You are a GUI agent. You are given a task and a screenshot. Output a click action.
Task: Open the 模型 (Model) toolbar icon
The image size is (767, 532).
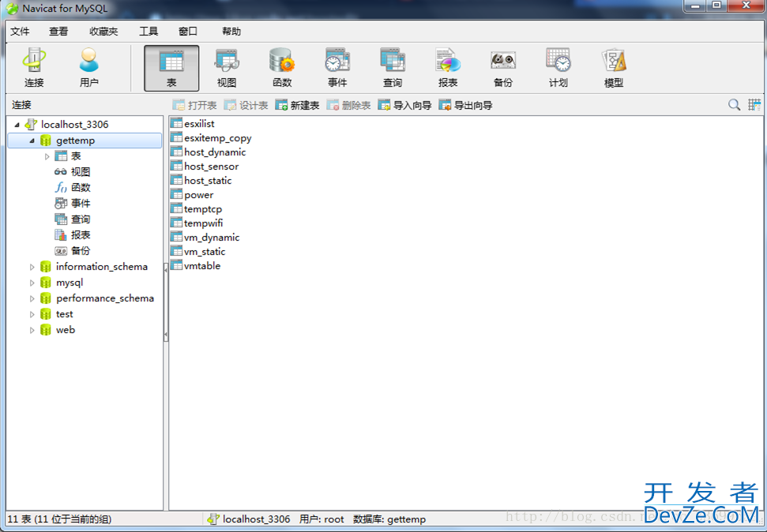[614, 68]
